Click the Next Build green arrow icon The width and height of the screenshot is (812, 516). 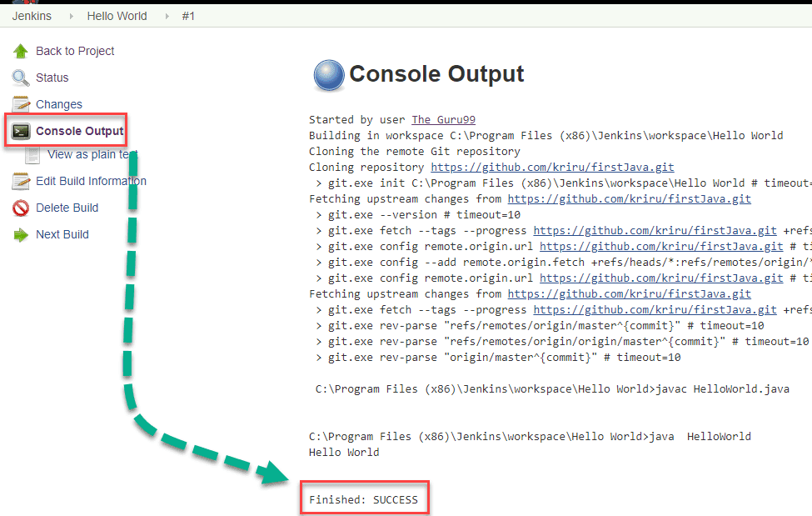click(x=21, y=234)
